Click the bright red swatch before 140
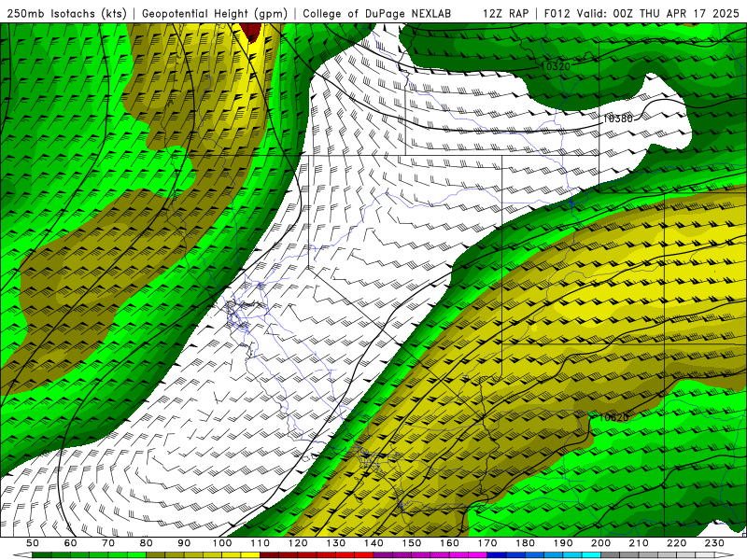The width and height of the screenshot is (747, 560). tap(364, 555)
